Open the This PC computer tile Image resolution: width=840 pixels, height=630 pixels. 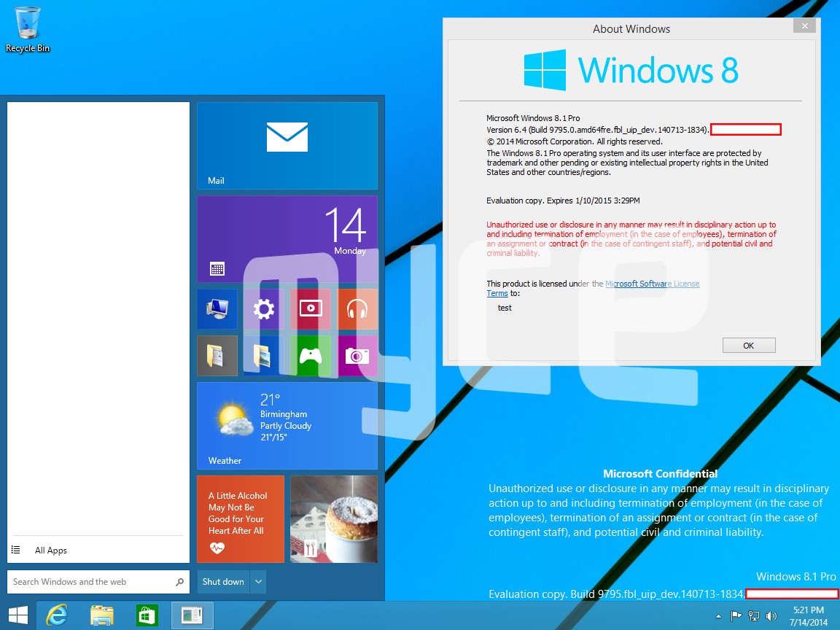[x=217, y=308]
